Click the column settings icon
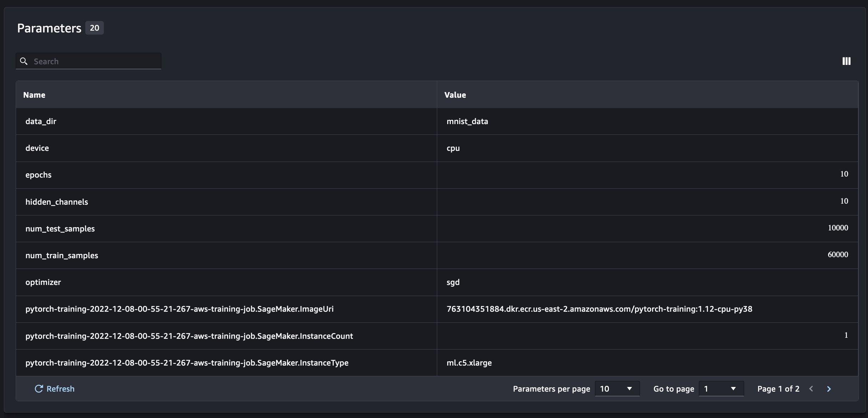The width and height of the screenshot is (868, 418). click(x=846, y=61)
